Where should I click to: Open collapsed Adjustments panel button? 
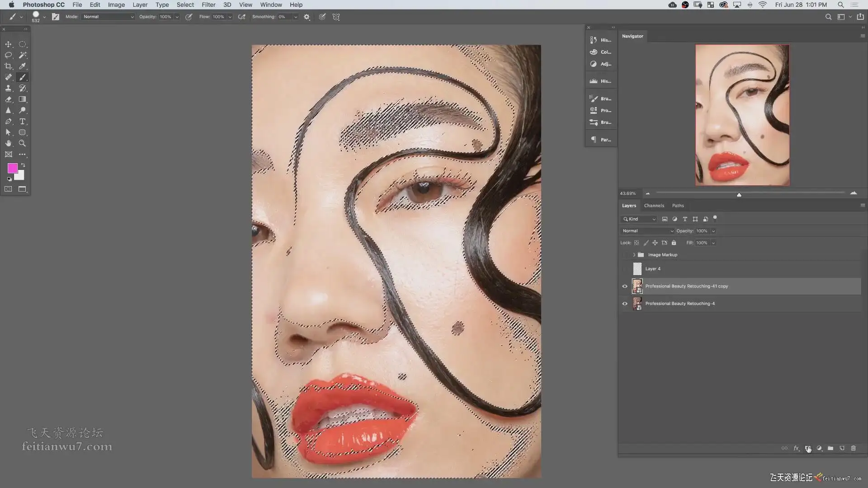point(600,64)
